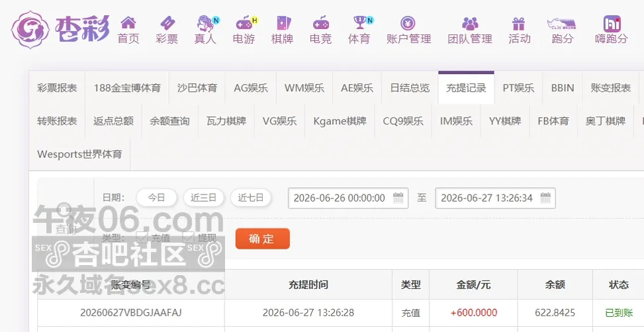Open calendar picker for start date
Screen dimensions: 644x332
[398, 198]
